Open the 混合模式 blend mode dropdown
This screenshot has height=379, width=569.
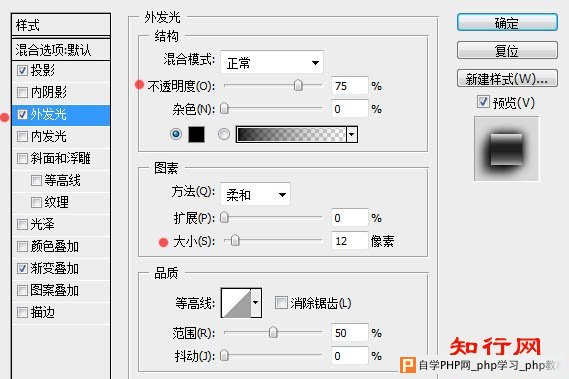[272, 62]
